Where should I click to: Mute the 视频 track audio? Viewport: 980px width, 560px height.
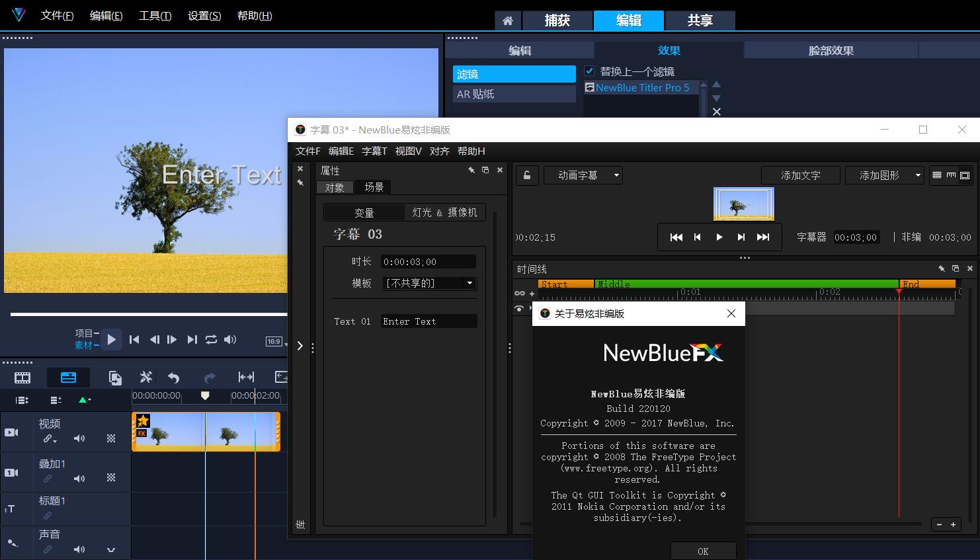pos(79,438)
